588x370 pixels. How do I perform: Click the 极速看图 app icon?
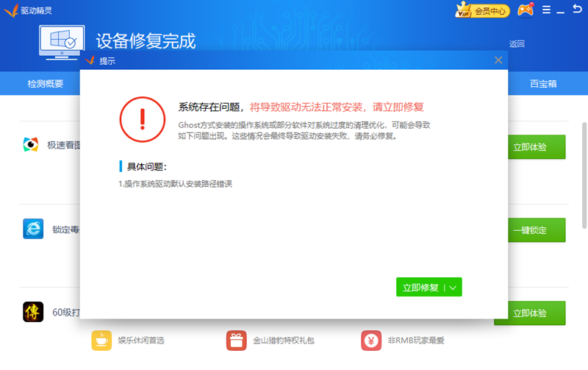[31, 144]
